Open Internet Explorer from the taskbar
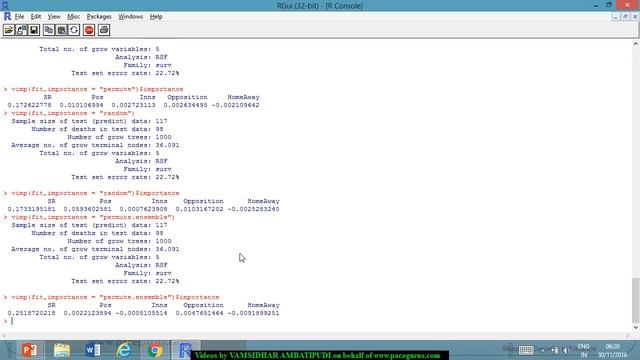Screen dimensions: 640x360 [124, 350]
